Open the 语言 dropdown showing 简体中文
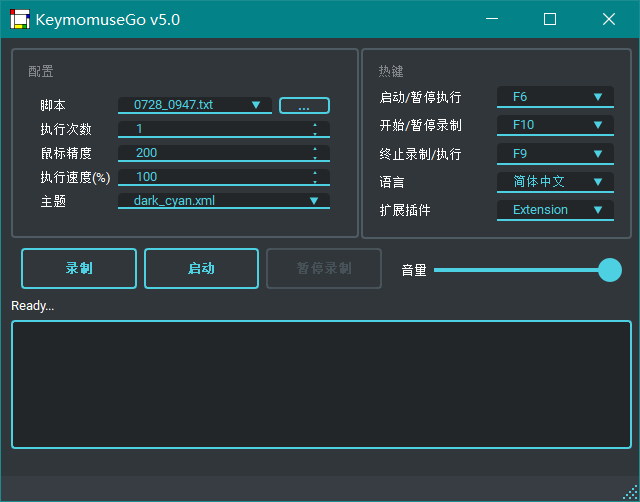Viewport: 640px width, 502px height. click(555, 182)
